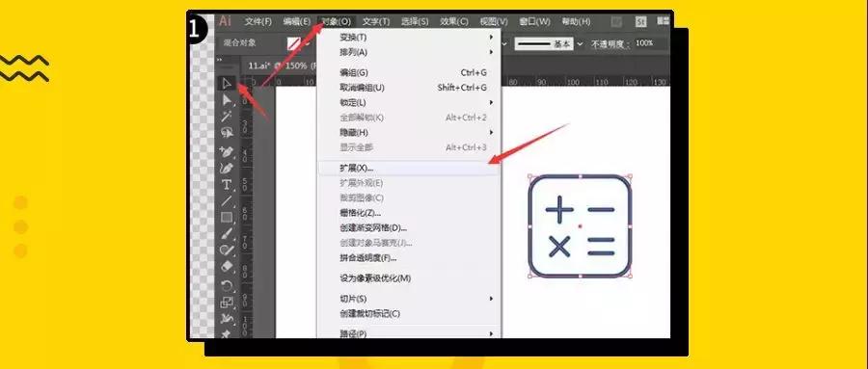Choose 扩展(X)... menu entry

point(409,168)
